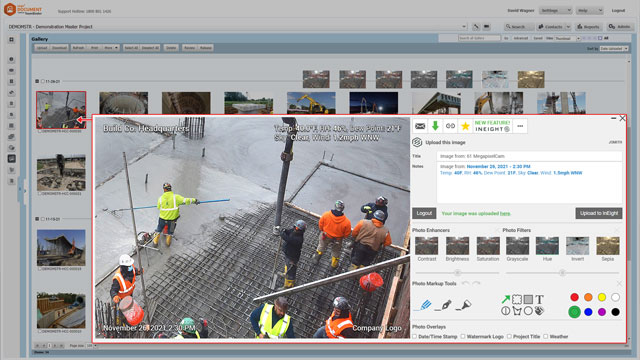Screen dimensions: 640x360
Task: Select the split circle markup tool
Action: click(506, 311)
